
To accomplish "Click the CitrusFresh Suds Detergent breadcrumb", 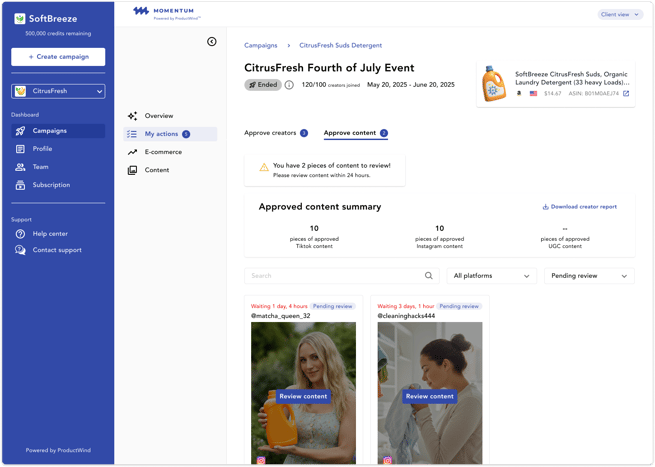I will (x=340, y=45).
